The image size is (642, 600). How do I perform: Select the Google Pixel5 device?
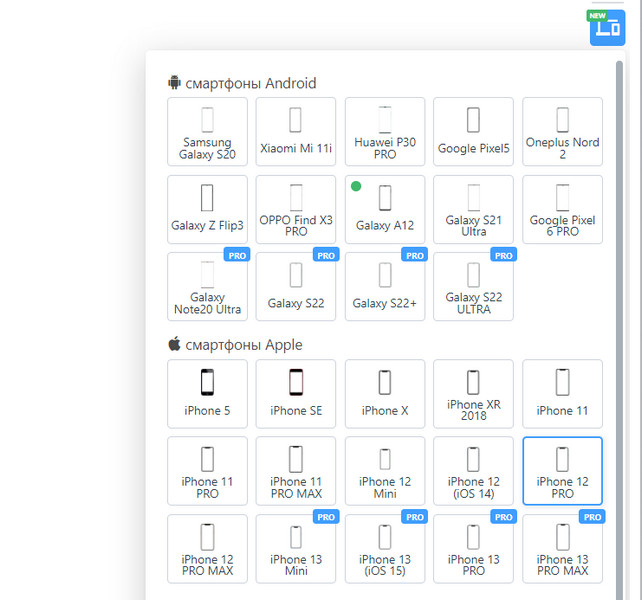tap(473, 131)
